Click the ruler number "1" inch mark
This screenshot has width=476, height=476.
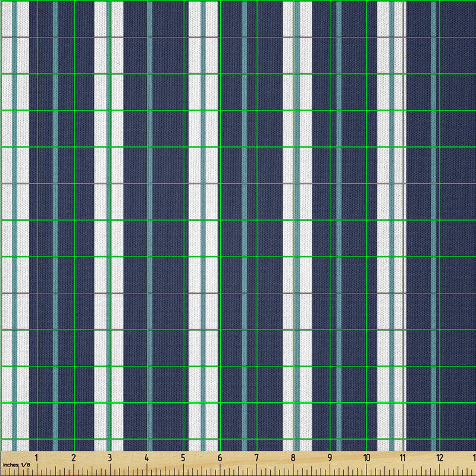pyautogui.click(x=36, y=458)
